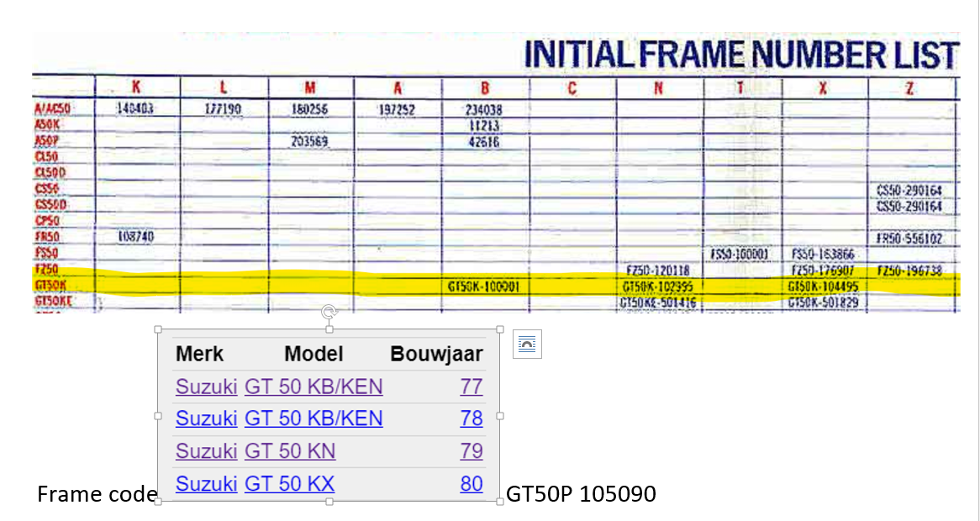Click the 203569 cell in A50P row
This screenshot has height=521, width=980.
point(310,142)
